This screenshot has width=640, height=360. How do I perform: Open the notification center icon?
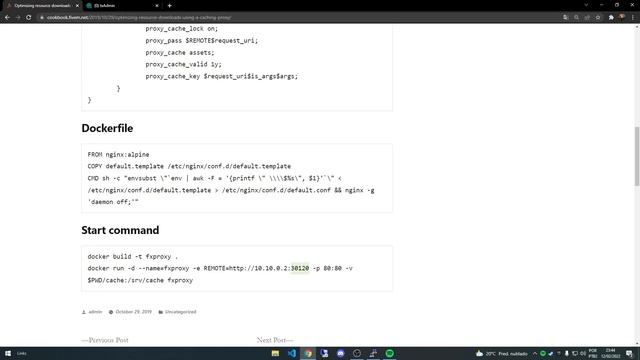[x=629, y=353]
